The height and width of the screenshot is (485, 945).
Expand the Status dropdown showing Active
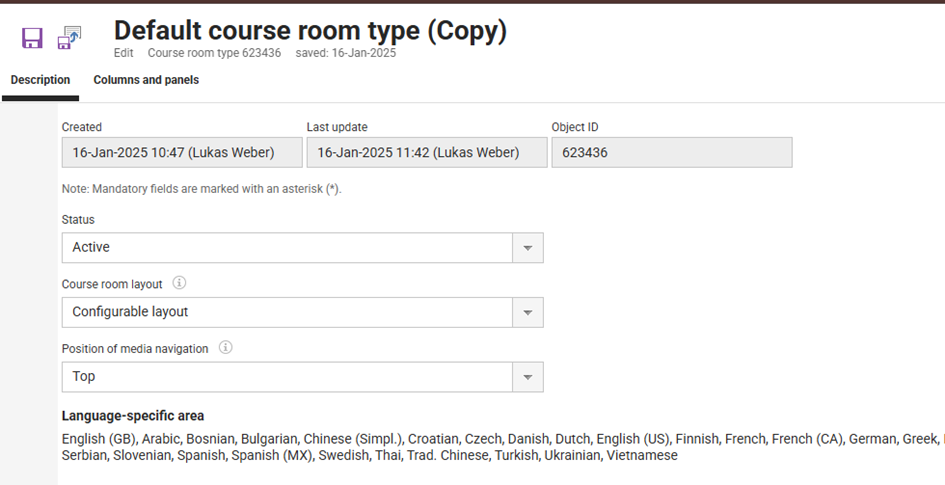tap(527, 248)
